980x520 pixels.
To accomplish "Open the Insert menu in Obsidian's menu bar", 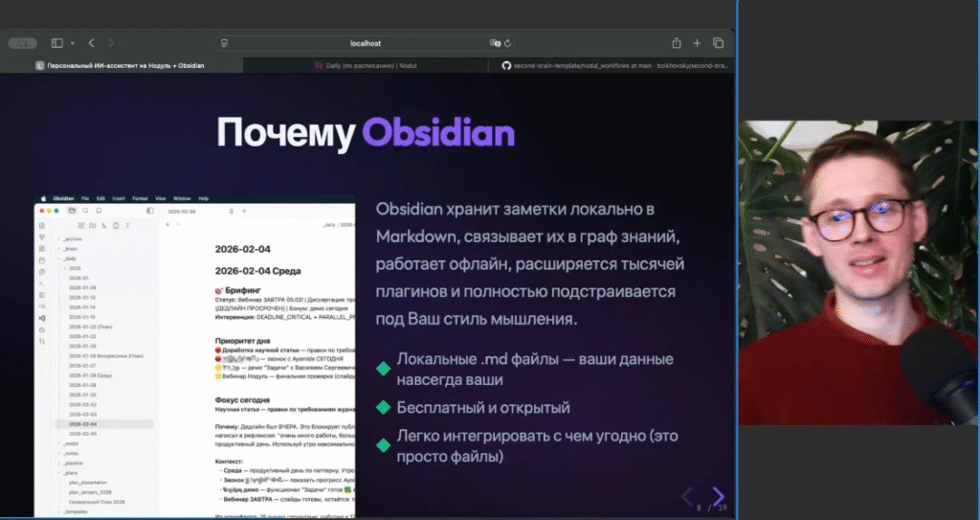I will tap(119, 198).
